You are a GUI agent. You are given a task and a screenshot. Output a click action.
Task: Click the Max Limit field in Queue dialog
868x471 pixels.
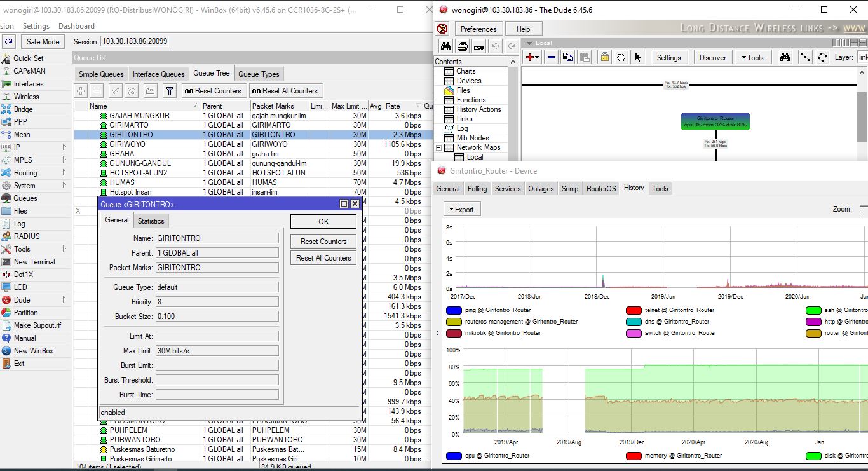217,351
